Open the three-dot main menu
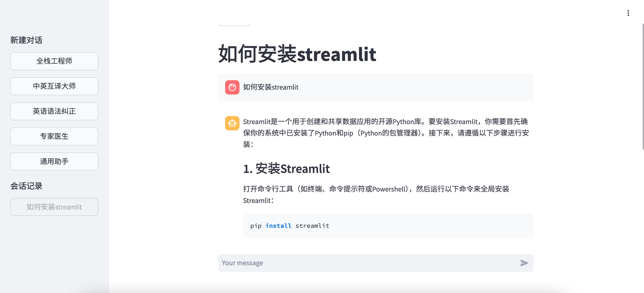The width and height of the screenshot is (644, 293). [x=628, y=13]
